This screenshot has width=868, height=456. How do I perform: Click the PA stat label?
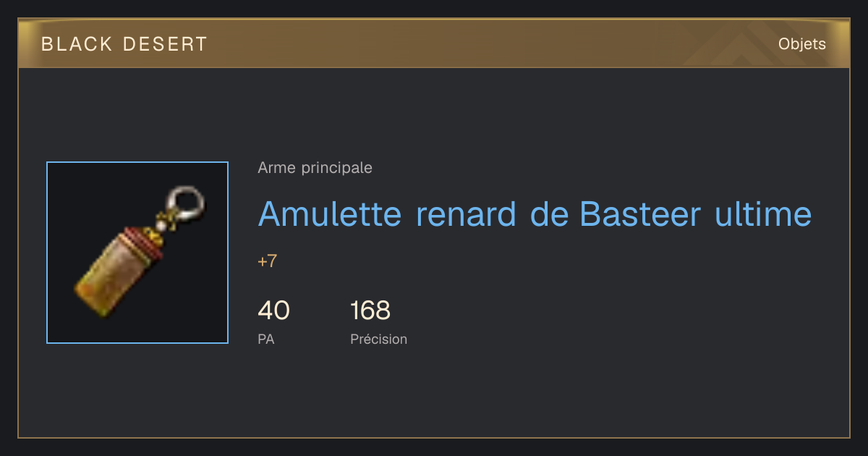pos(266,339)
